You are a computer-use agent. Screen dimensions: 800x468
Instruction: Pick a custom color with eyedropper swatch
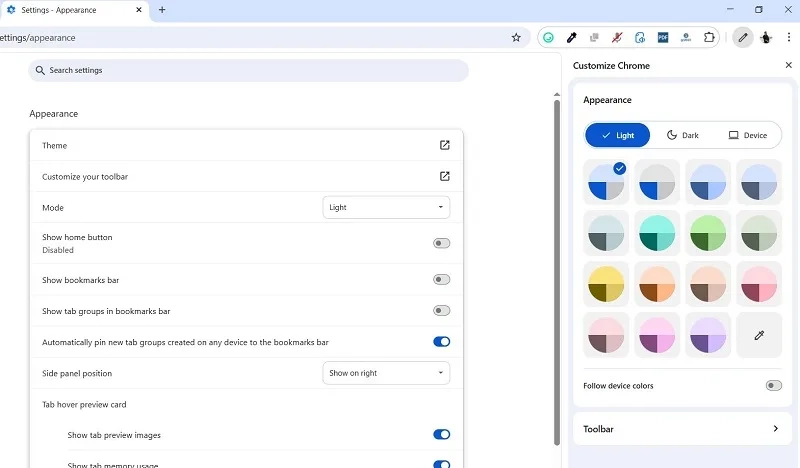[x=759, y=335]
